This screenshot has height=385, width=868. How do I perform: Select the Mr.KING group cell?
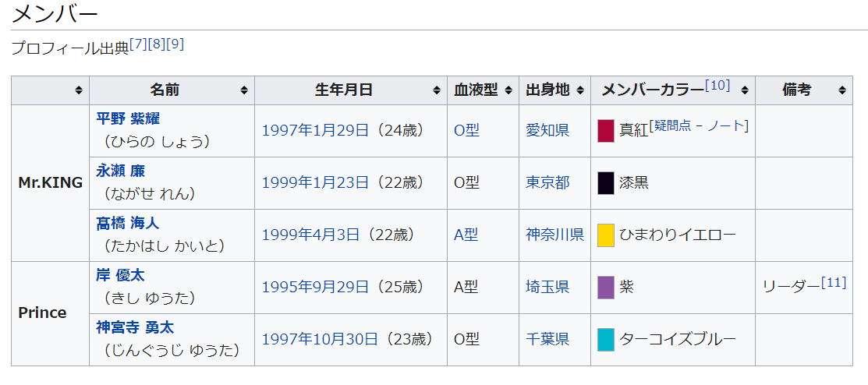tap(51, 182)
